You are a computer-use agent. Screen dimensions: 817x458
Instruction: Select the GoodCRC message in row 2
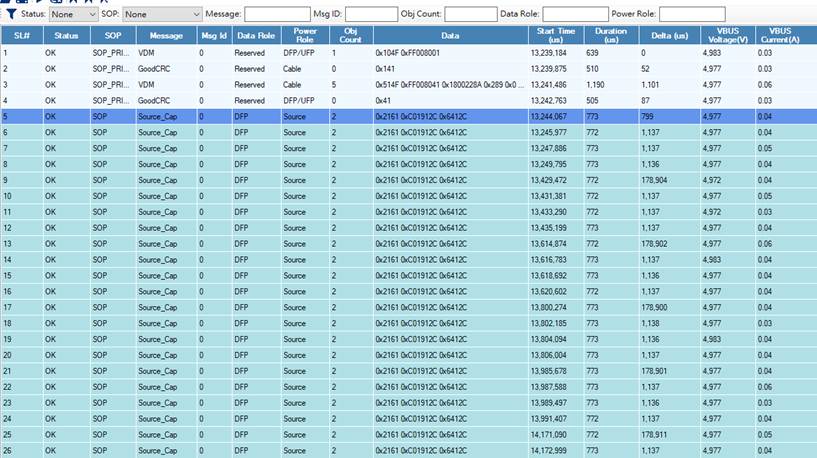[x=154, y=69]
